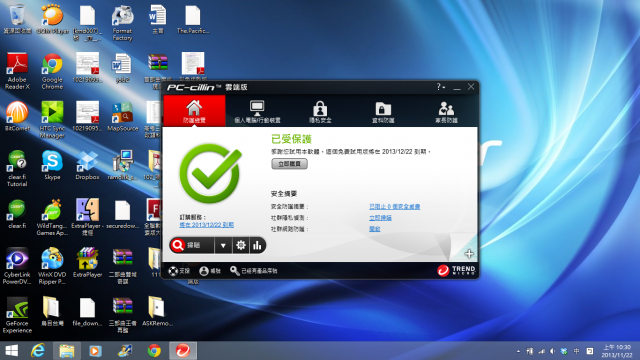
Task: Select ASKRemo folder on desktop
Action: 157,311
